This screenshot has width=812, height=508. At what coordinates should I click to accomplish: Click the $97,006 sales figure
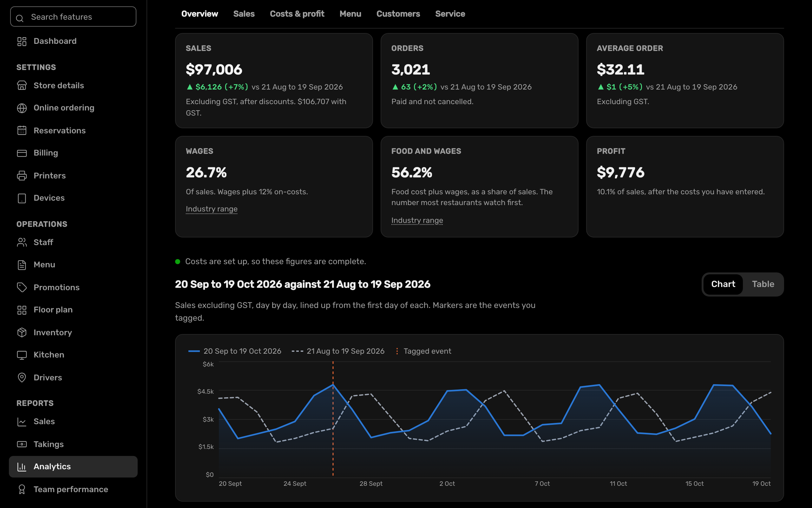click(x=214, y=70)
